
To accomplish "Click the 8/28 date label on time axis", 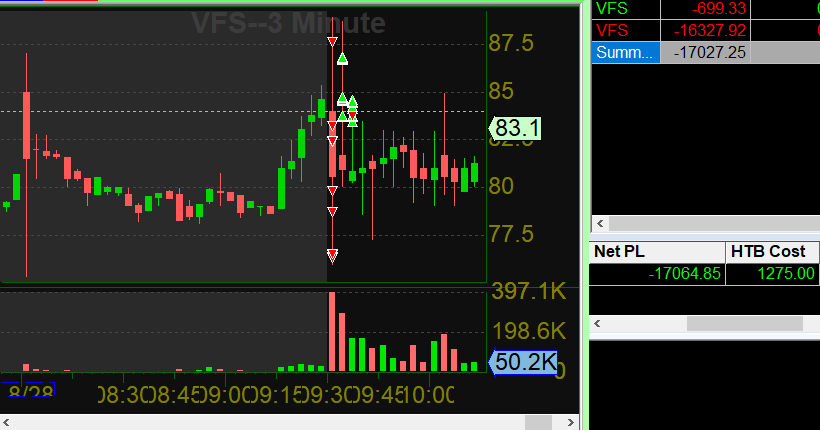I will [30, 391].
